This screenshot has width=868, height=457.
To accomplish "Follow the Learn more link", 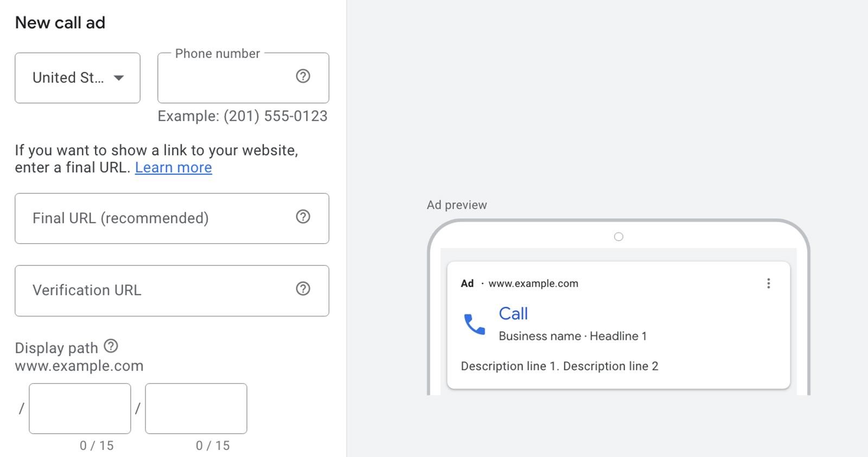I will (x=173, y=168).
